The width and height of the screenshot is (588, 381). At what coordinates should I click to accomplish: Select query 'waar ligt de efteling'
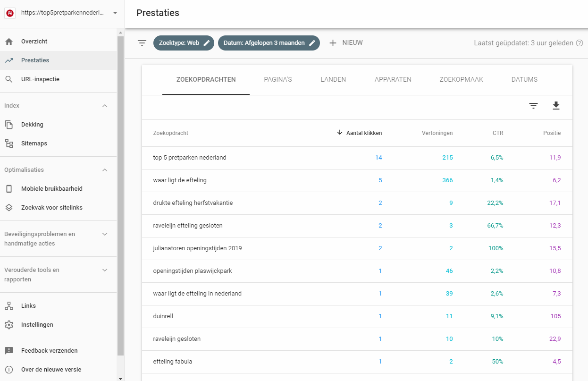coord(180,180)
